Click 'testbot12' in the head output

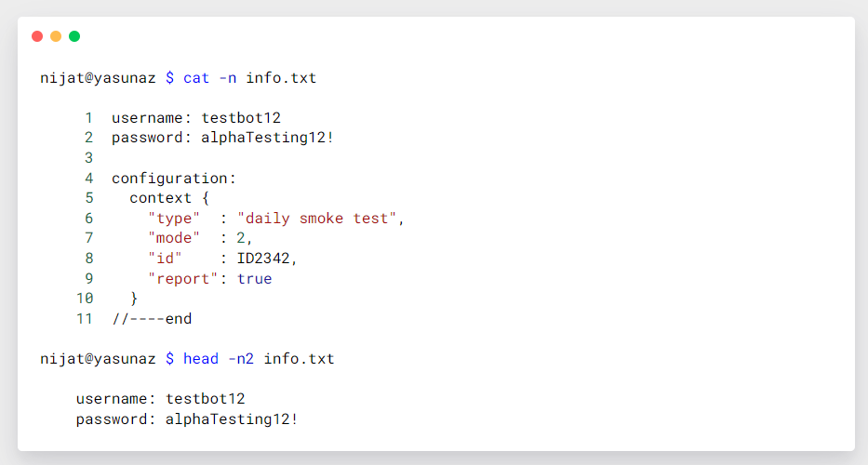pos(206,399)
